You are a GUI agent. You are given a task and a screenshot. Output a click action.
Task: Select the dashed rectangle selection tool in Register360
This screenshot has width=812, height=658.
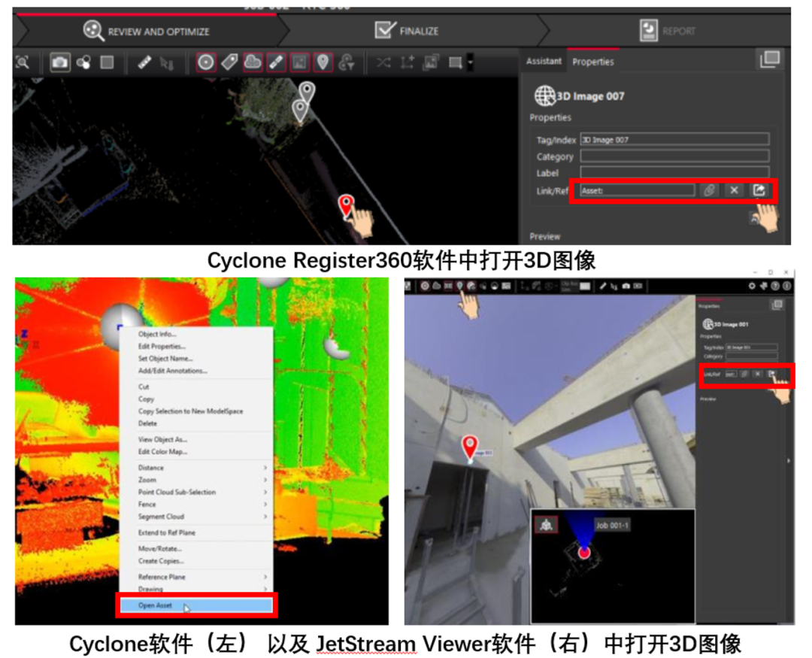coord(455,62)
